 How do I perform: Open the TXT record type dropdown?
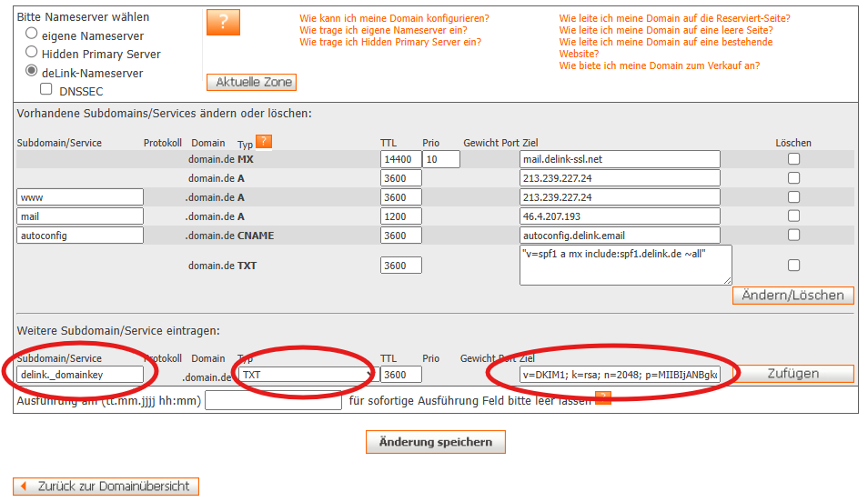point(305,375)
